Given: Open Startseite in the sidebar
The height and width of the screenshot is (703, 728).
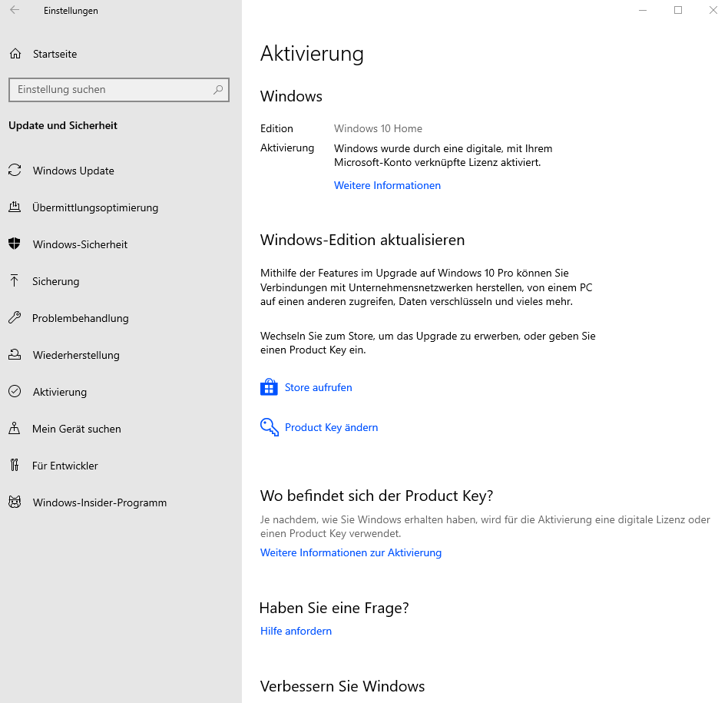Looking at the screenshot, I should point(121,54).
